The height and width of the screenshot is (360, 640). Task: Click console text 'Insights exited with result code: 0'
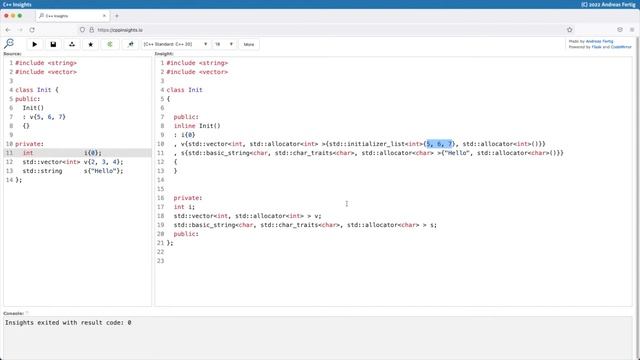pos(68,322)
